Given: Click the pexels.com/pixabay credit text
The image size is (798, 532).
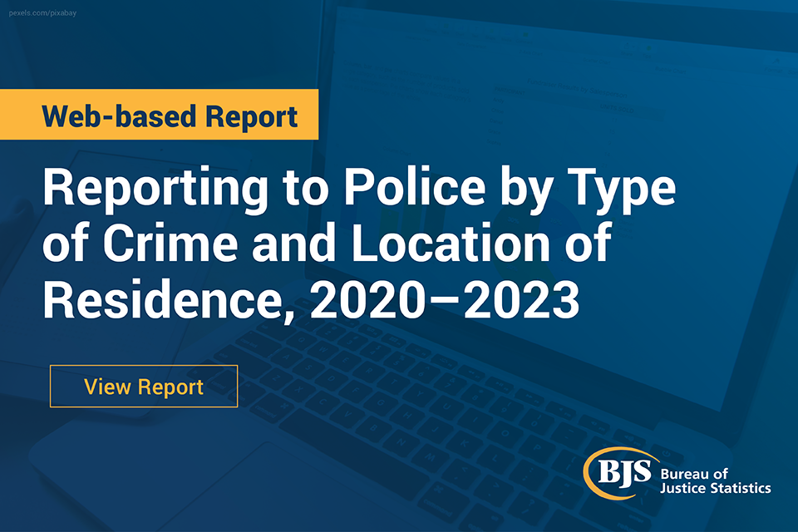Looking at the screenshot, I should pyautogui.click(x=42, y=12).
